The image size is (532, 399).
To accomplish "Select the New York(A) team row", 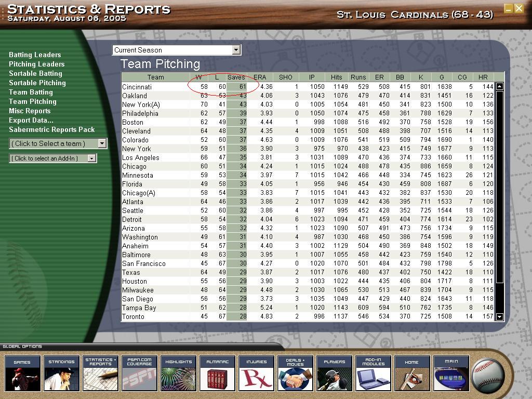I will (308, 104).
